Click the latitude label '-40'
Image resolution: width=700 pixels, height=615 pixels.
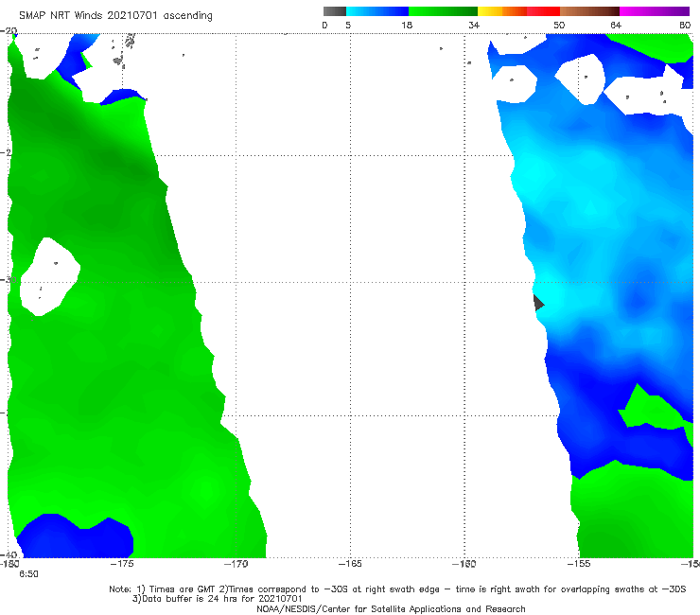coord(9,554)
